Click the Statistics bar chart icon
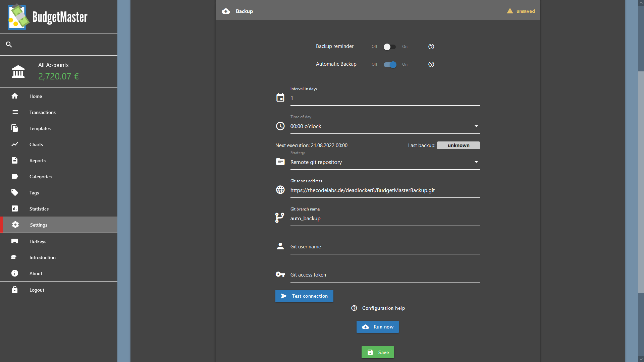 (x=15, y=208)
